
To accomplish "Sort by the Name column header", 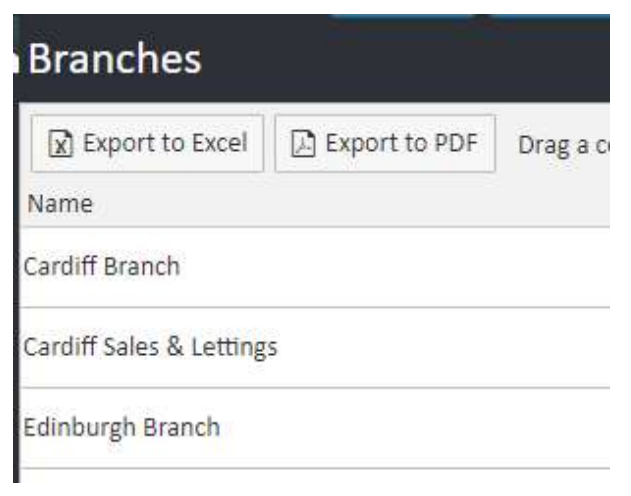I will click(x=60, y=204).
